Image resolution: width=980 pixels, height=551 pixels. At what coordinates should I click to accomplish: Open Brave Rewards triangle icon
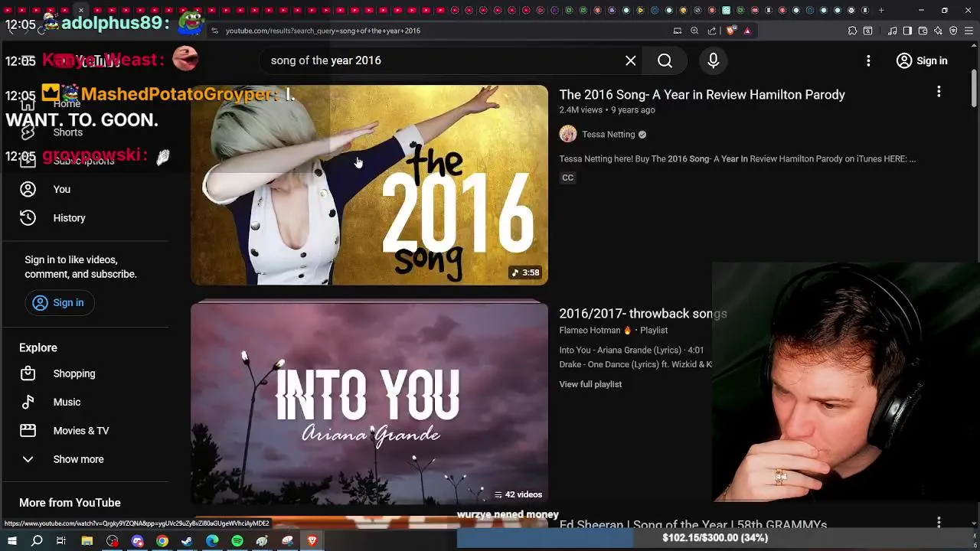click(x=747, y=31)
